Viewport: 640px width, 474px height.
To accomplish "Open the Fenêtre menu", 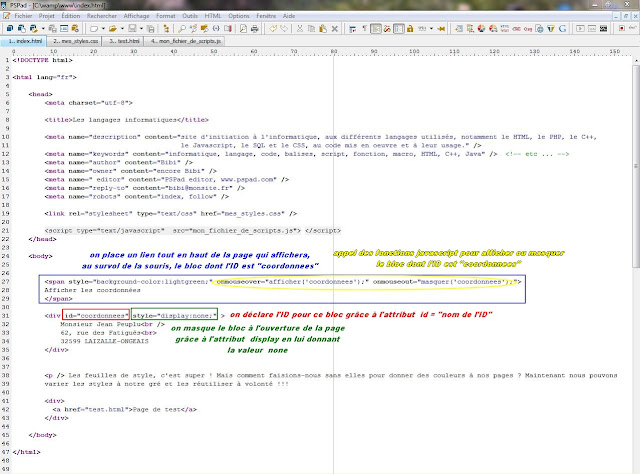I will 266,16.
